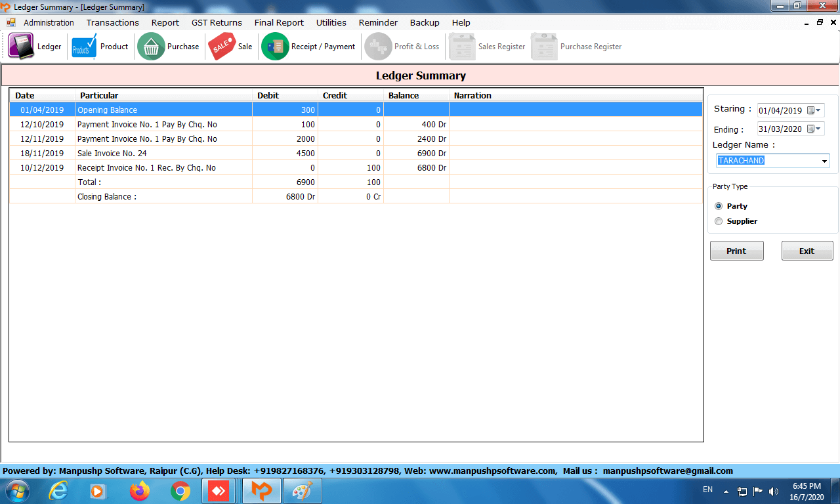The height and width of the screenshot is (504, 840).
Task: Open the Purchase Register icon
Action: point(545,47)
